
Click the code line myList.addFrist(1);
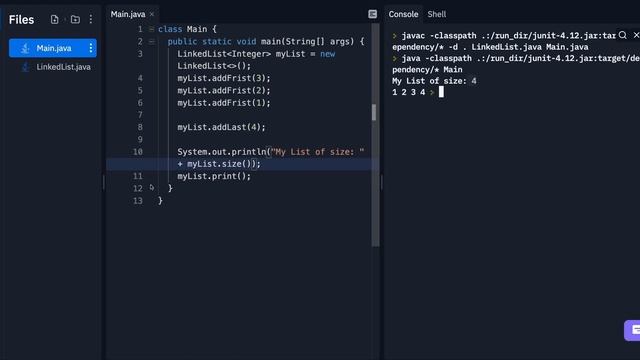[224, 102]
